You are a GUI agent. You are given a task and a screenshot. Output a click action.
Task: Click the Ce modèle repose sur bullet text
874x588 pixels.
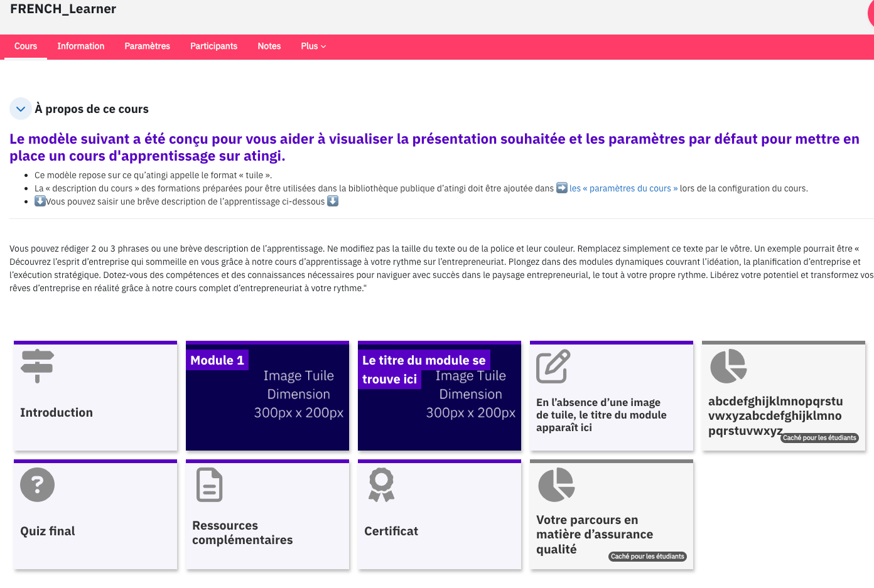tap(153, 175)
